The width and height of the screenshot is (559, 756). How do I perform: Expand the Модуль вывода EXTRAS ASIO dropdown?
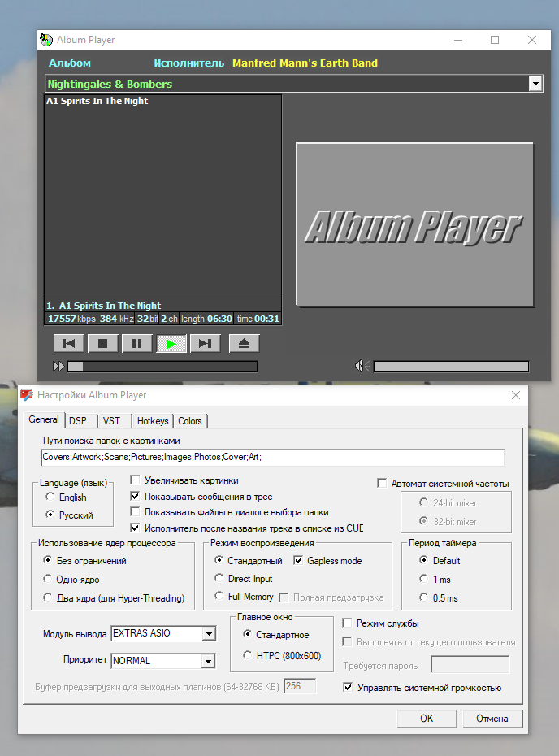pos(209,633)
